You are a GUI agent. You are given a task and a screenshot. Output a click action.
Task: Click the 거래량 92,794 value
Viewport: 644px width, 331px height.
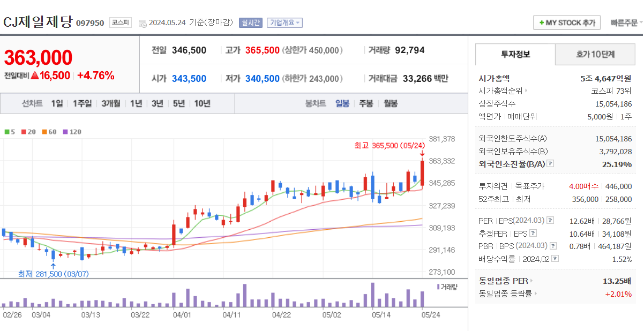410,50
